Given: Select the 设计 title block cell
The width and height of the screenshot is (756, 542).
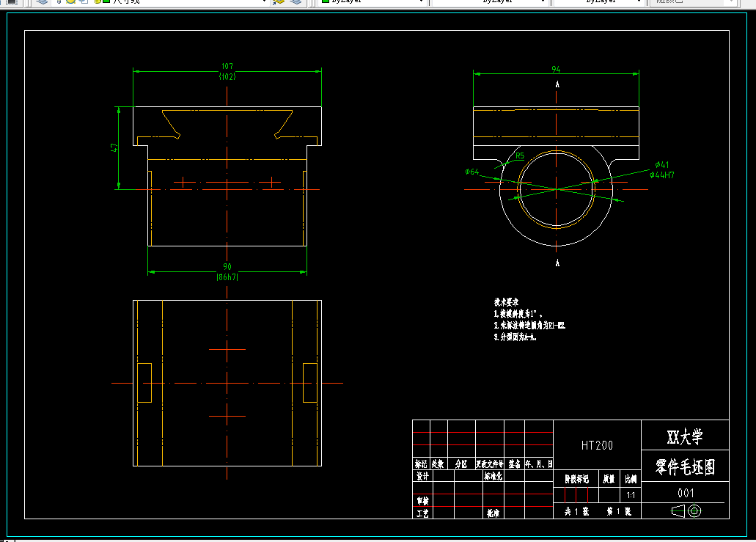Looking at the screenshot, I should (x=422, y=477).
